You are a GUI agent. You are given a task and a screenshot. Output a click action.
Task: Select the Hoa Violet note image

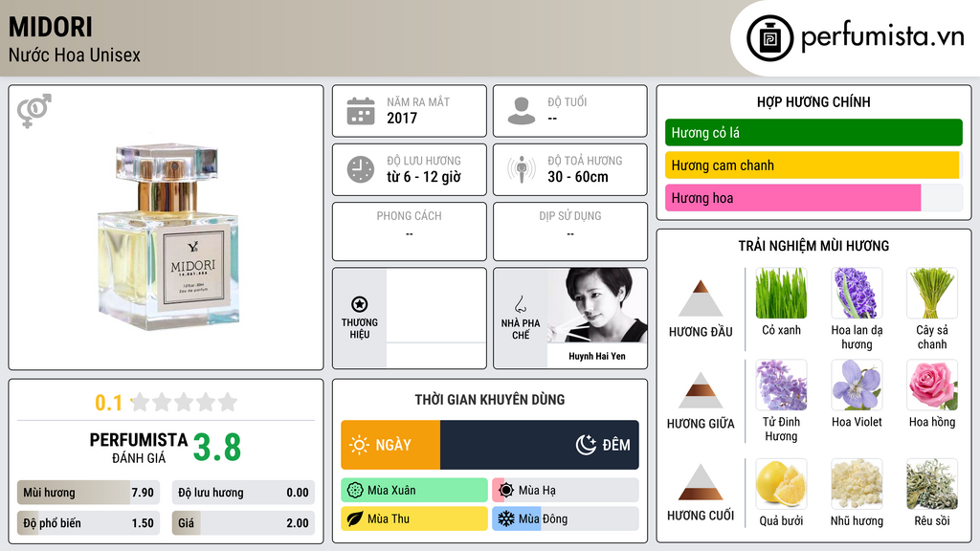(x=857, y=385)
